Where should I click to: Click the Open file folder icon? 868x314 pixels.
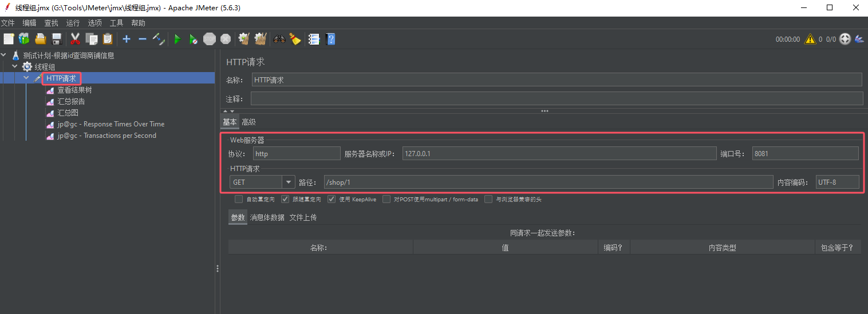40,39
